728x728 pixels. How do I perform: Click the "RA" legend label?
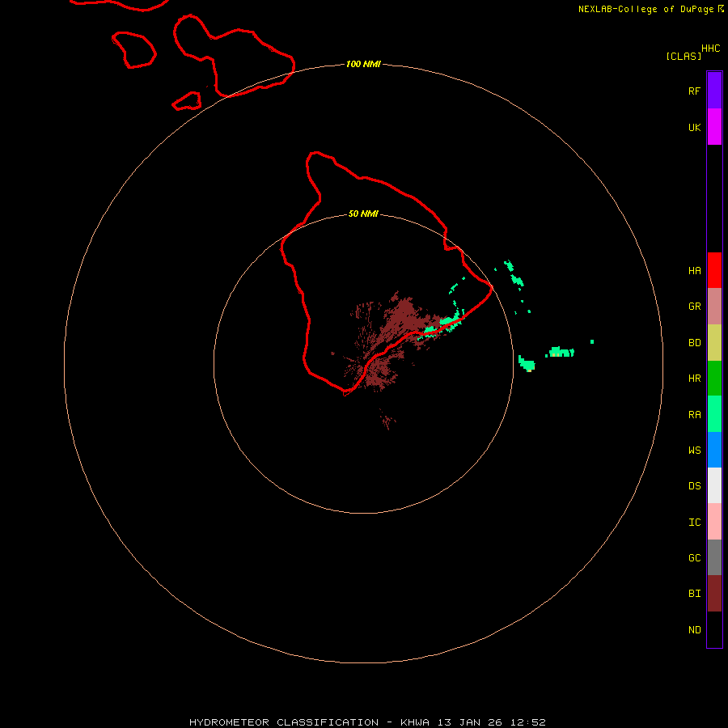pyautogui.click(x=694, y=415)
